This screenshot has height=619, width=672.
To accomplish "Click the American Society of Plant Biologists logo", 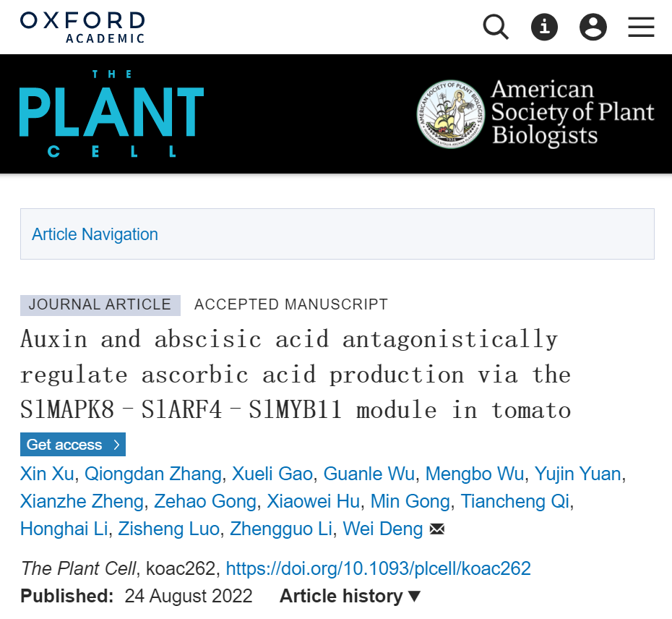I will [535, 114].
